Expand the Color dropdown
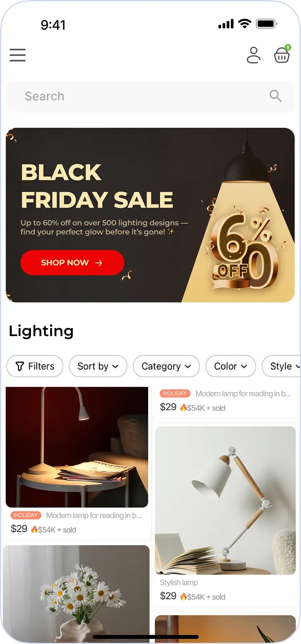This screenshot has height=644, width=301. [230, 366]
